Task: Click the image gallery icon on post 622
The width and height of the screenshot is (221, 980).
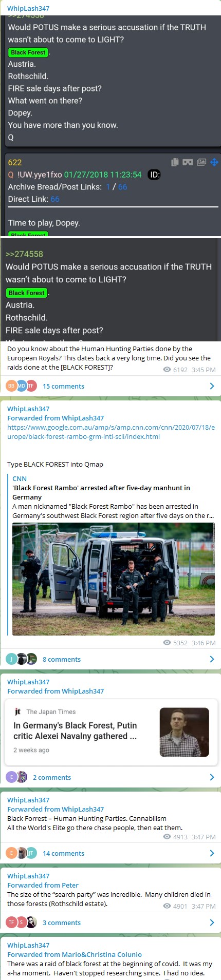Action: coord(201,162)
